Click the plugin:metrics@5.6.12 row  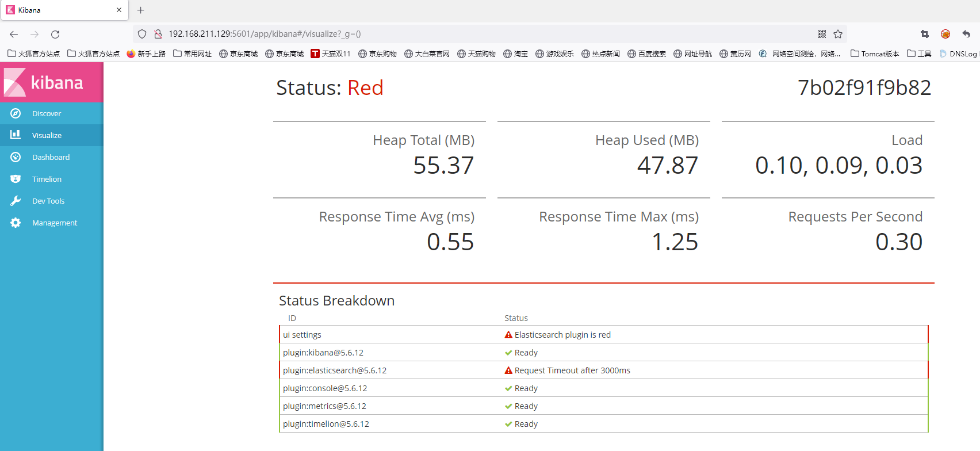pos(604,406)
